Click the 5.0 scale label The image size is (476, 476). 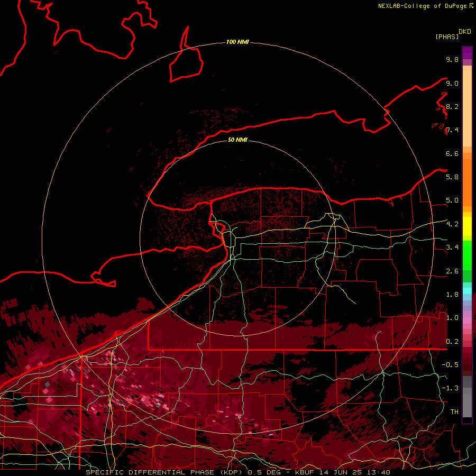pyautogui.click(x=452, y=200)
